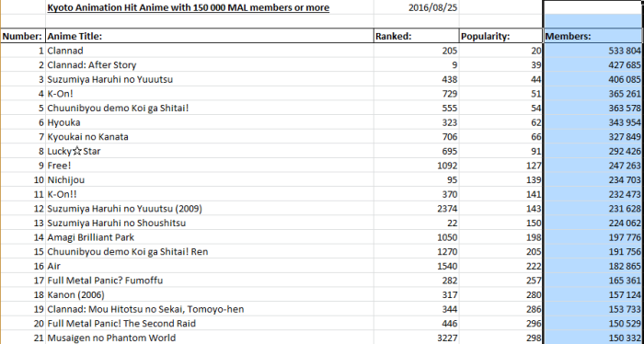Select the members value 327 849

click(x=593, y=137)
